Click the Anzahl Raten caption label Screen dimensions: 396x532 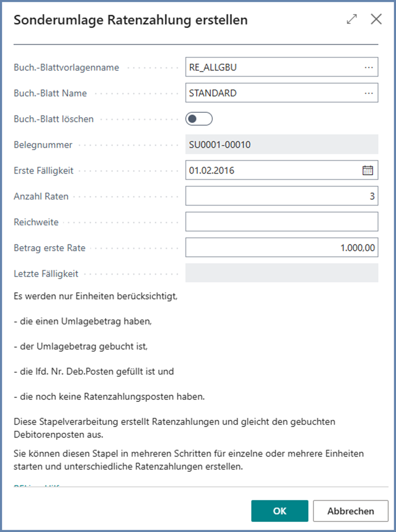(41, 196)
